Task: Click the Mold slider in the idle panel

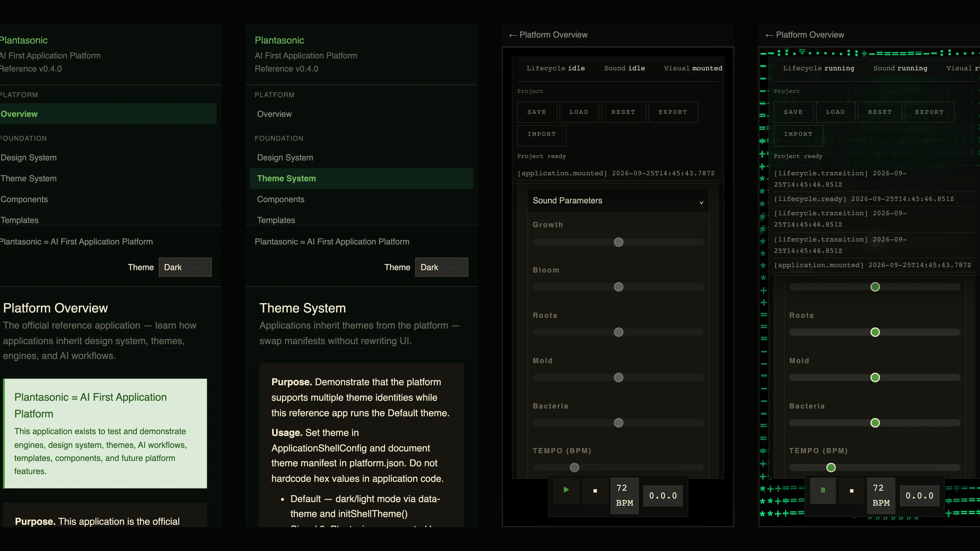Action: click(x=618, y=378)
